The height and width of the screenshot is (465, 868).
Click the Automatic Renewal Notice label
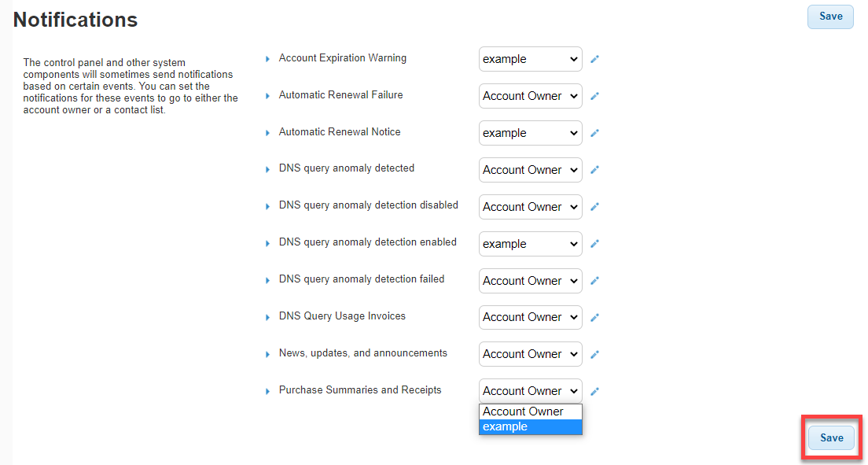point(340,132)
